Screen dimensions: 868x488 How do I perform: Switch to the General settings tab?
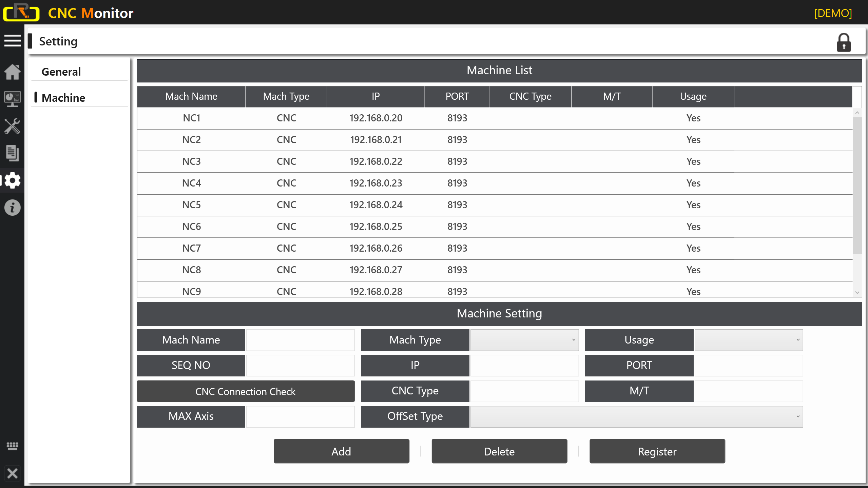pos(61,72)
